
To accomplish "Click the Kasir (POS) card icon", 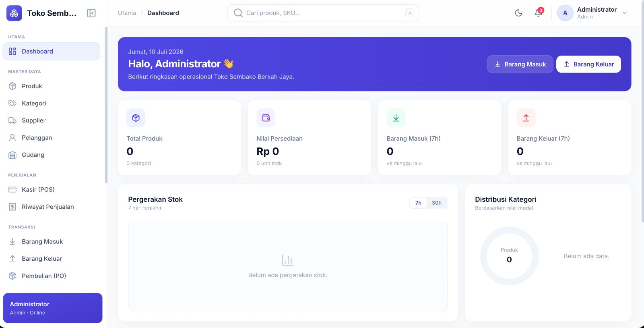I will tap(12, 189).
